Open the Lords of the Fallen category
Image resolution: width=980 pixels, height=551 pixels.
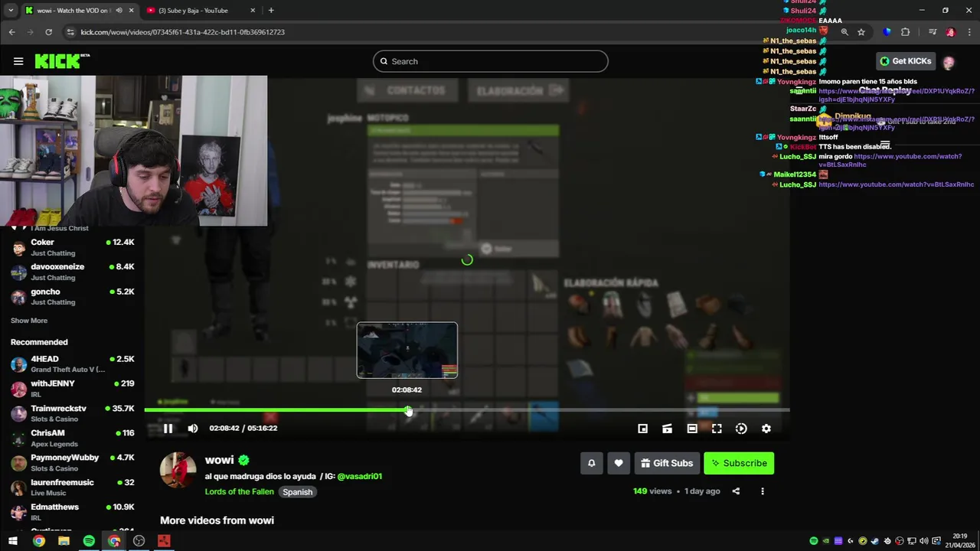(239, 492)
